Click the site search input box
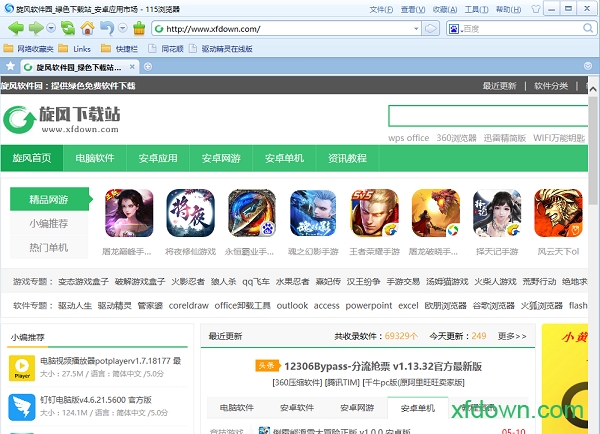This screenshot has width=600, height=434. point(490,115)
